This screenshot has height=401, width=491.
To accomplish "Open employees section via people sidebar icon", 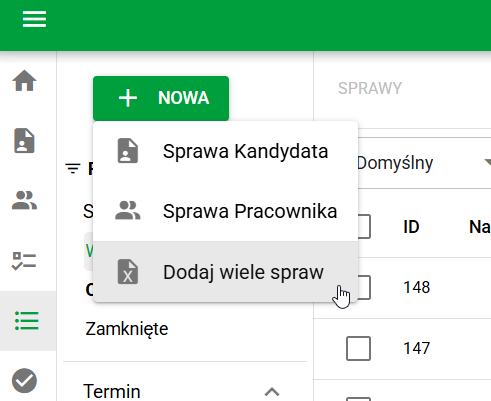I will point(24,200).
